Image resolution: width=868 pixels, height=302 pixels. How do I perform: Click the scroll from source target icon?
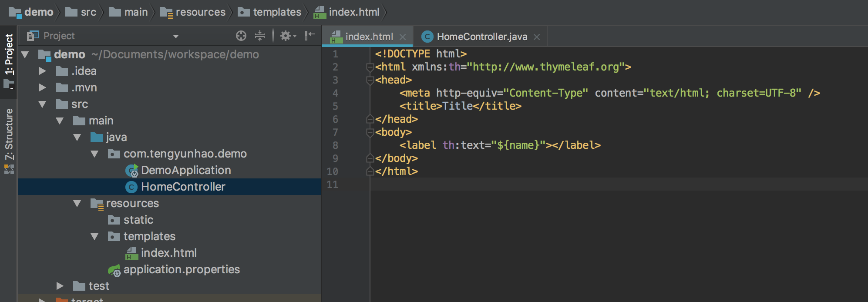[241, 36]
